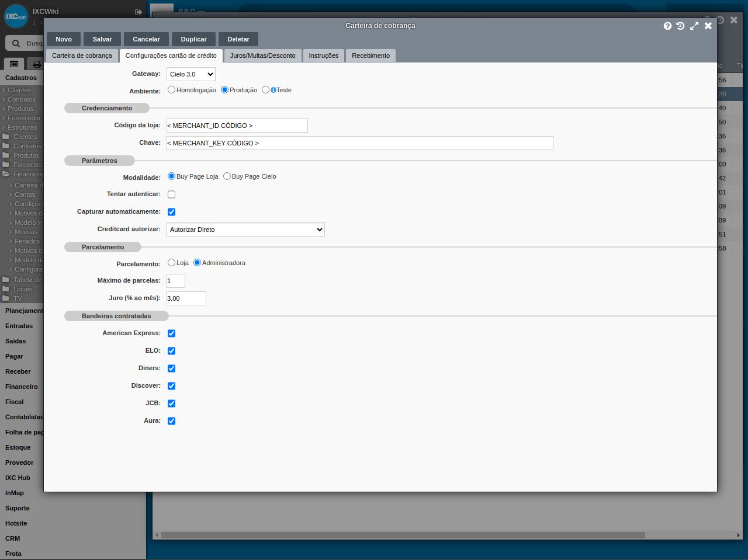The width and height of the screenshot is (748, 560).
Task: Click the magnifier search icon in sidebar
Action: [x=16, y=43]
